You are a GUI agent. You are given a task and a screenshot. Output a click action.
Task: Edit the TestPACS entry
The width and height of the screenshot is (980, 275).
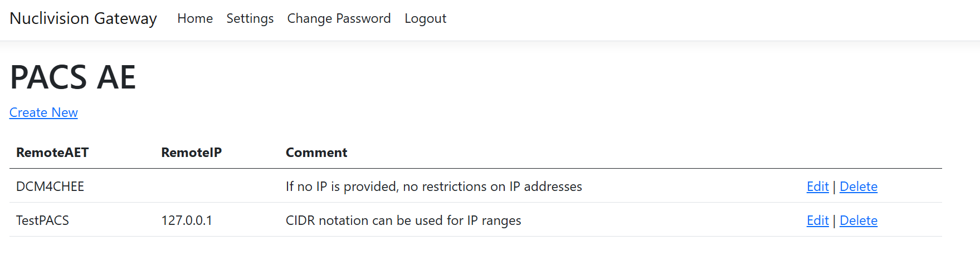[817, 220]
